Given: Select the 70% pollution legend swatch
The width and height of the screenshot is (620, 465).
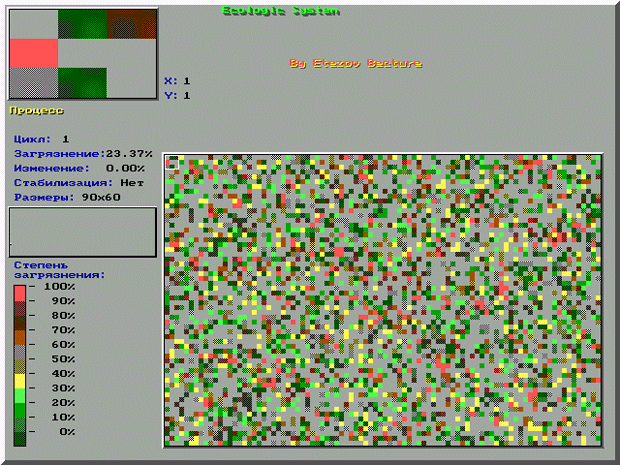Looking at the screenshot, I should tap(20, 330).
